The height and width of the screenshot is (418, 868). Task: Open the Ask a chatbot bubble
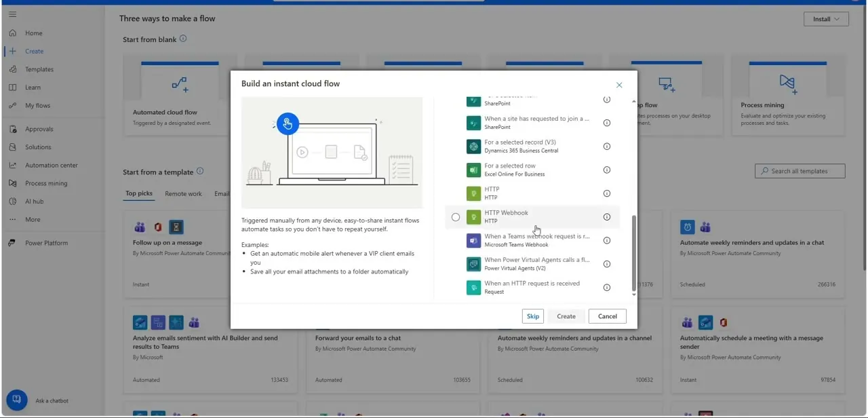[x=17, y=400]
